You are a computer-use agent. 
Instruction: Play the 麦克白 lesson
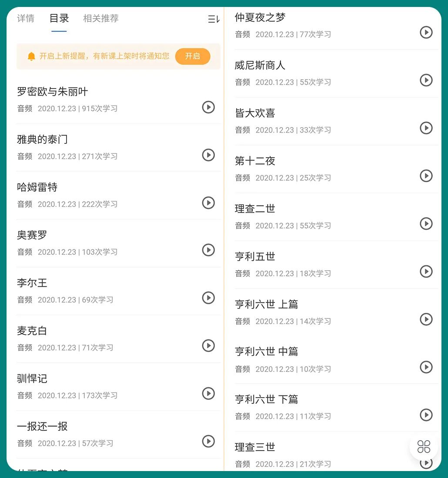[208, 345]
